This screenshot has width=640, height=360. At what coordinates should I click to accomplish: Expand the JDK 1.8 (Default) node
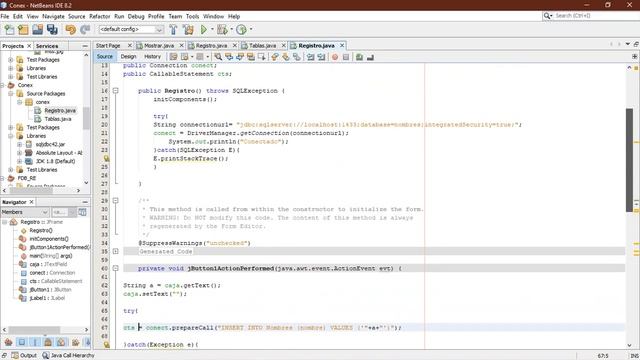19,161
